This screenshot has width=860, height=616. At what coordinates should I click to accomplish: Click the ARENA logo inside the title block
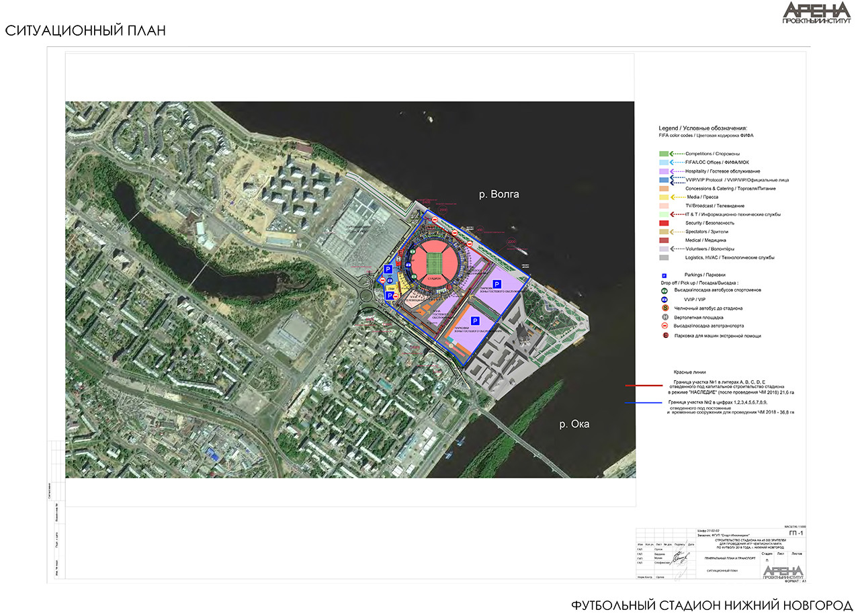click(783, 572)
